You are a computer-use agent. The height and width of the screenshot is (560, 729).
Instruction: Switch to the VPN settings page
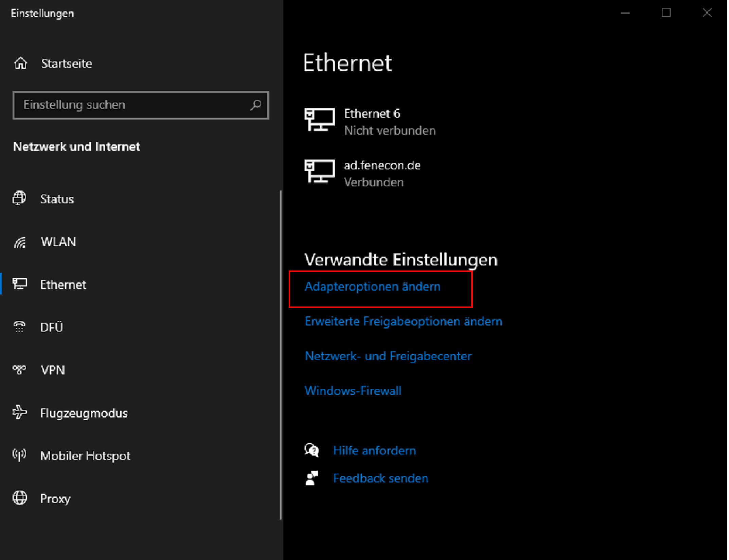point(53,370)
